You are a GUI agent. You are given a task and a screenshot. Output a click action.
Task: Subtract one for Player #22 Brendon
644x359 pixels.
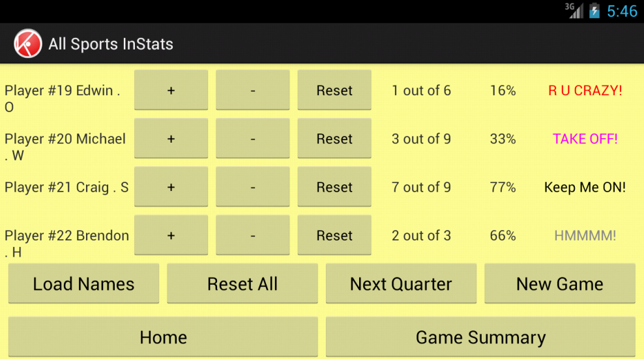[253, 235]
